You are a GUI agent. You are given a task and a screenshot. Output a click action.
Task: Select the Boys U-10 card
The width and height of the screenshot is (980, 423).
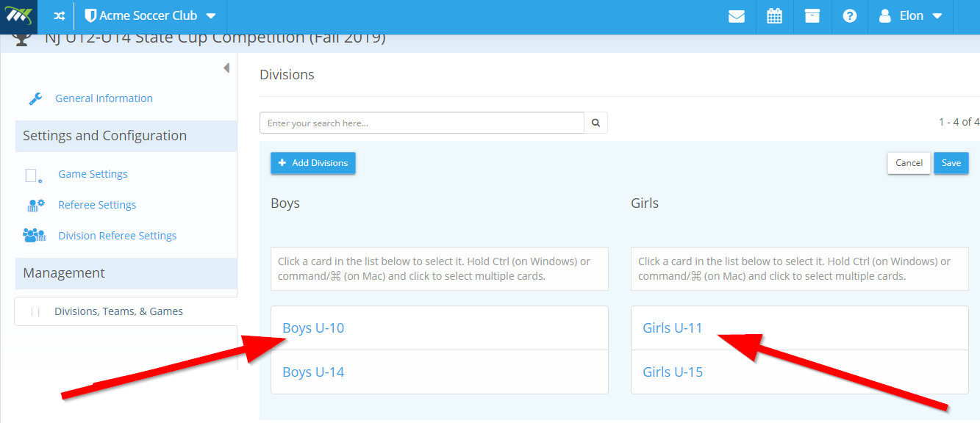(440, 328)
